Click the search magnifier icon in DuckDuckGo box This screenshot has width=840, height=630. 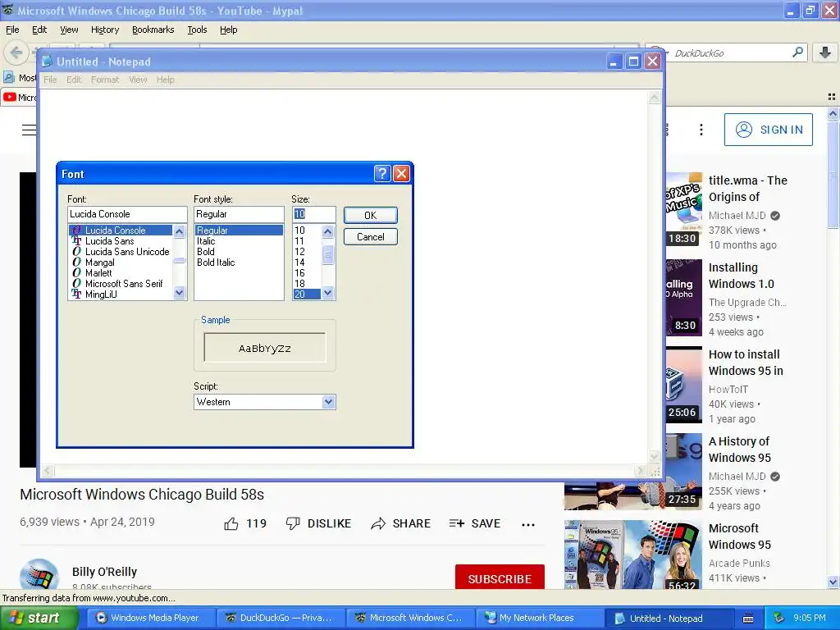point(797,52)
